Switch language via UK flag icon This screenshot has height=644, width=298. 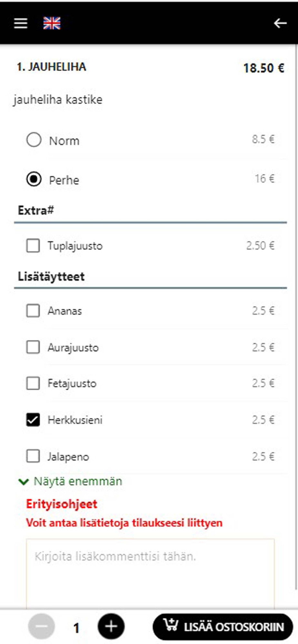[52, 23]
